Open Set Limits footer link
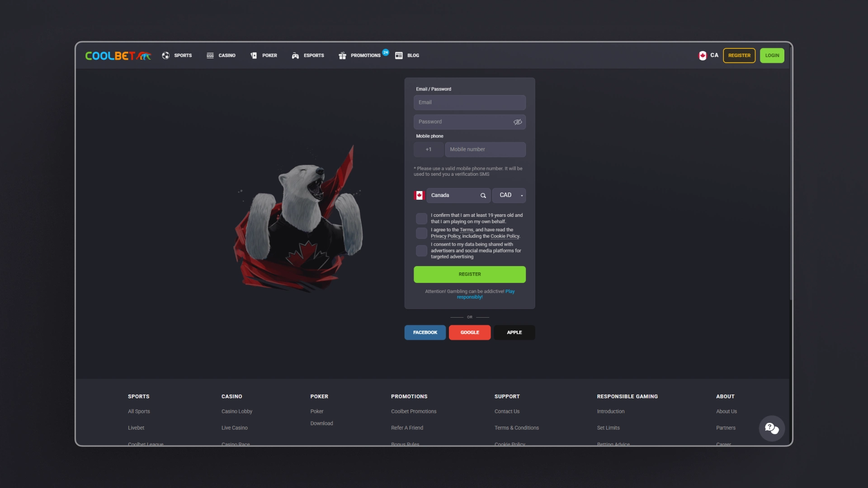The width and height of the screenshot is (868, 488). pos(609,428)
